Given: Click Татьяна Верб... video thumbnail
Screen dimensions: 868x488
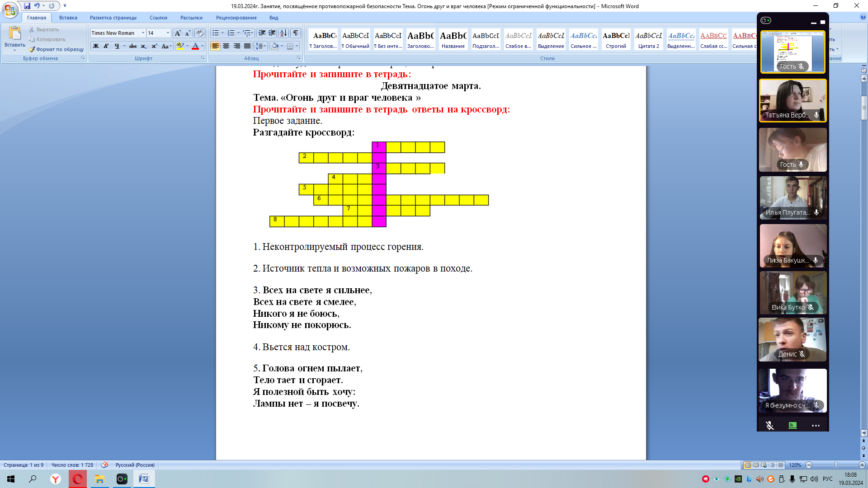Looking at the screenshot, I should coord(793,100).
